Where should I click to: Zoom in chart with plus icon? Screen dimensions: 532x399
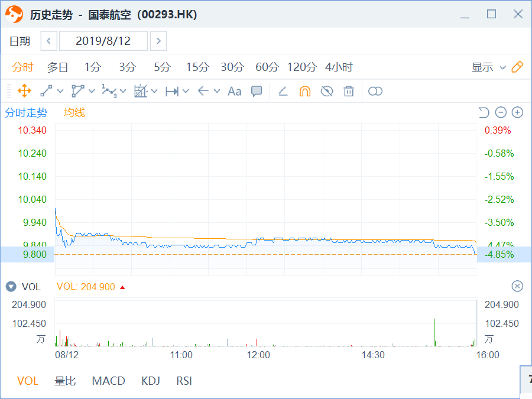517,112
